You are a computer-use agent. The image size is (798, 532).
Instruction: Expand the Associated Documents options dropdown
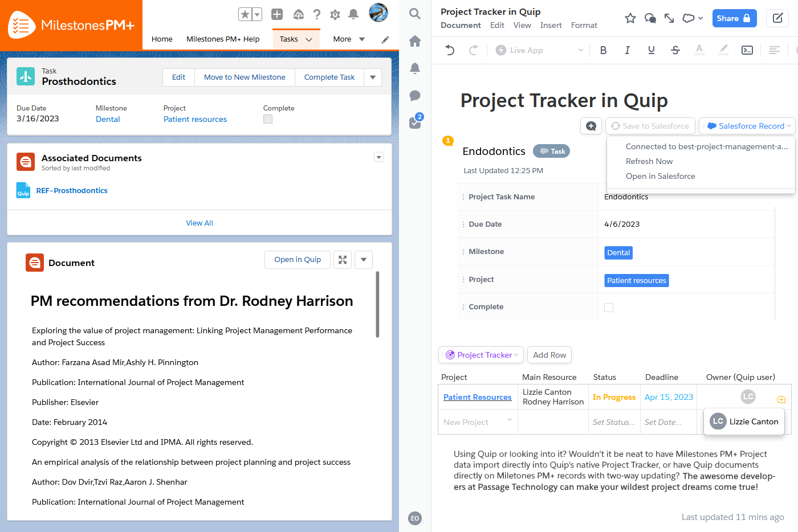point(379,157)
